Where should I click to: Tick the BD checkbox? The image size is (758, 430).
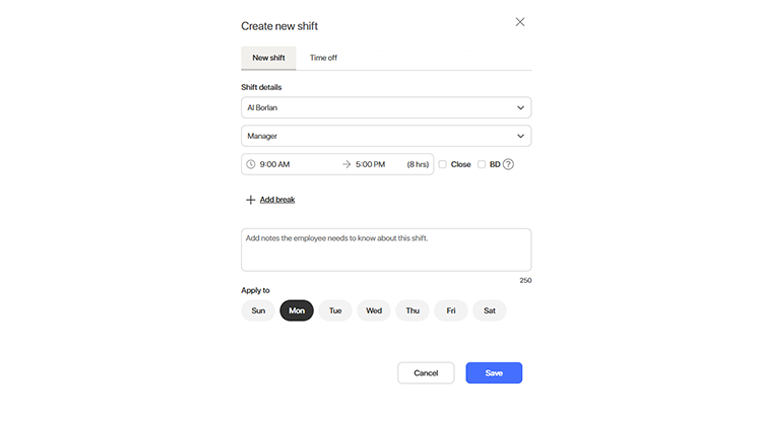tap(482, 164)
